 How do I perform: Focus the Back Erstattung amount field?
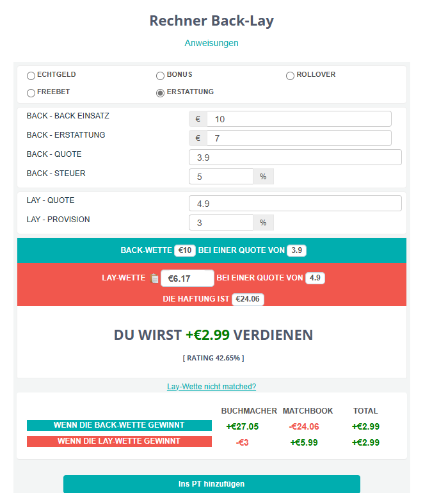coord(298,138)
